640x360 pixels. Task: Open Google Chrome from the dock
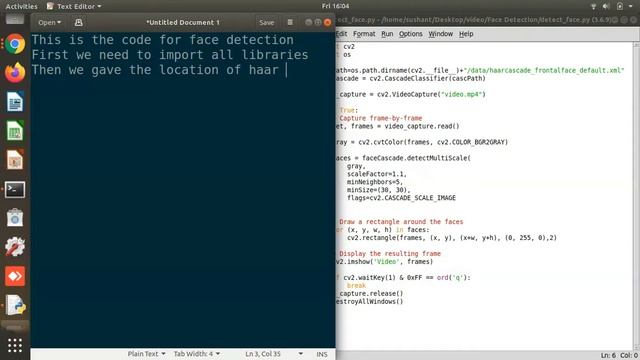pyautogui.click(x=15, y=44)
